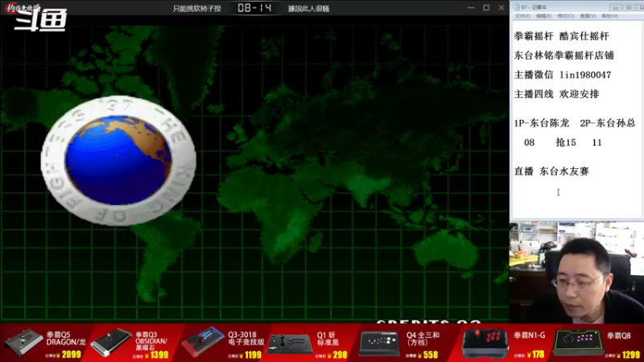Image resolution: width=644 pixels, height=362 pixels.
Task: Minimize the game emulator window
Action: click(471, 8)
